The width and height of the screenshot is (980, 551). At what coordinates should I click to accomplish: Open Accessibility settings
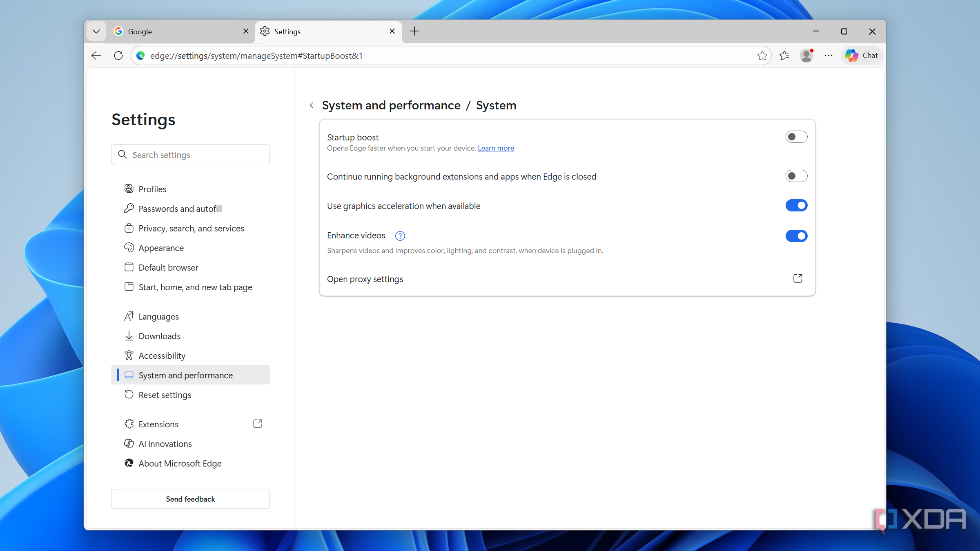click(x=190, y=355)
